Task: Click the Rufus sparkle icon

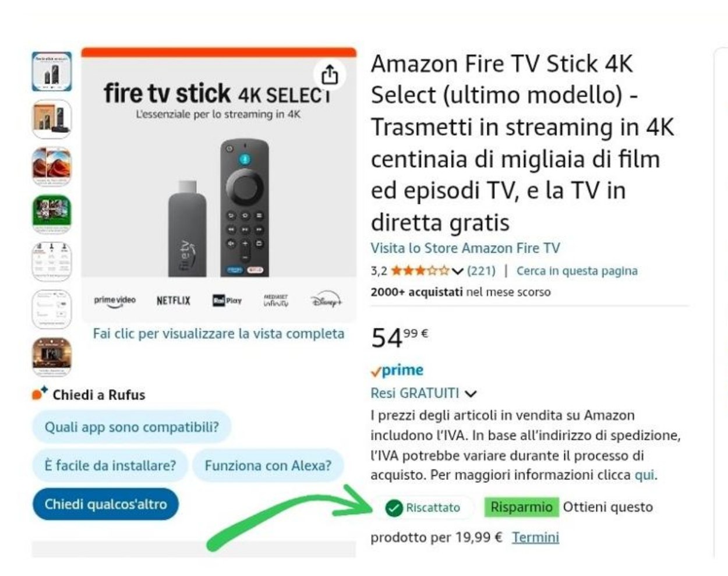Action: [x=40, y=394]
